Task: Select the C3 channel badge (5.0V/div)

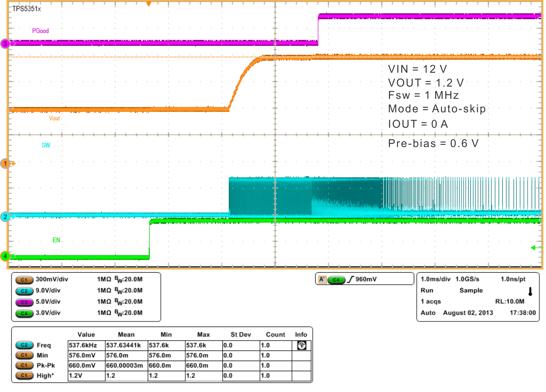Action: click(x=25, y=302)
